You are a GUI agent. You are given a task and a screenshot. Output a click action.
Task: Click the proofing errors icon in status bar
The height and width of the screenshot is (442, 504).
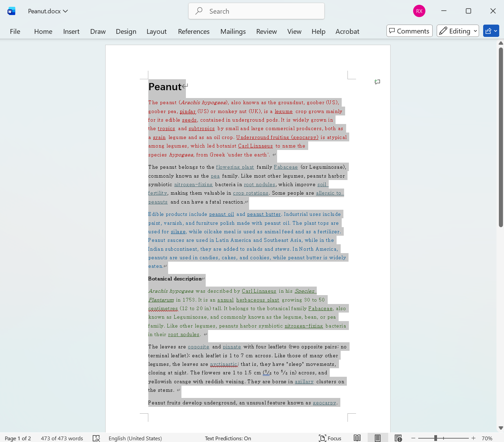(x=96, y=438)
